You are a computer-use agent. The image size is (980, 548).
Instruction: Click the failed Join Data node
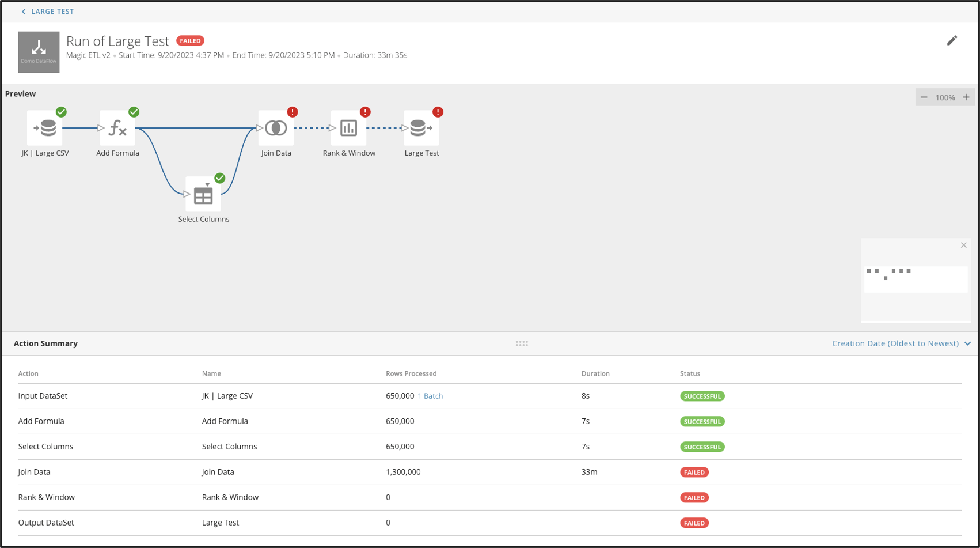(276, 129)
